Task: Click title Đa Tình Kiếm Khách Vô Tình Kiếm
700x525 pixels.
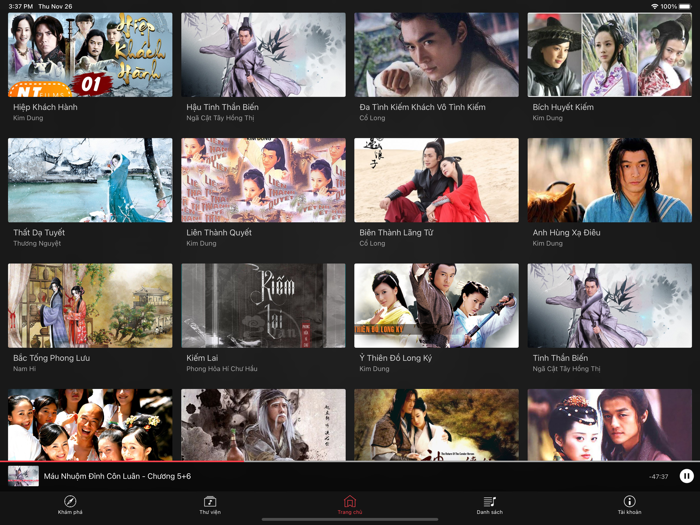Action: point(422,107)
